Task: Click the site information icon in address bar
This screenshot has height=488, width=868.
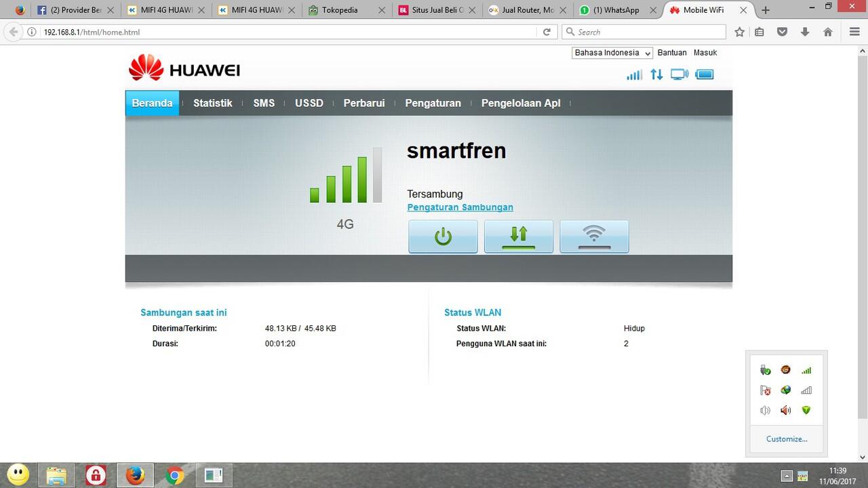Action: 32,32
